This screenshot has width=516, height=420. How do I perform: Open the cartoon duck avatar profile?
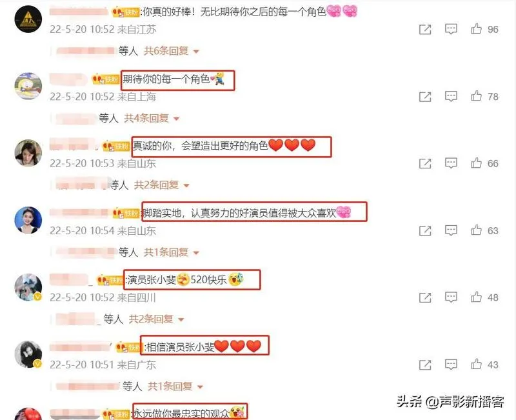(28, 86)
